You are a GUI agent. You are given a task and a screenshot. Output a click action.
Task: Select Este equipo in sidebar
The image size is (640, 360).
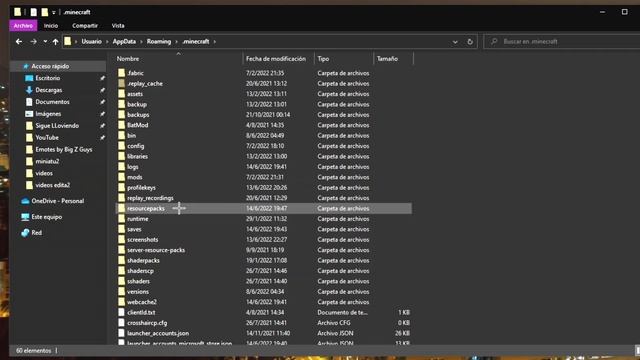[47, 217]
